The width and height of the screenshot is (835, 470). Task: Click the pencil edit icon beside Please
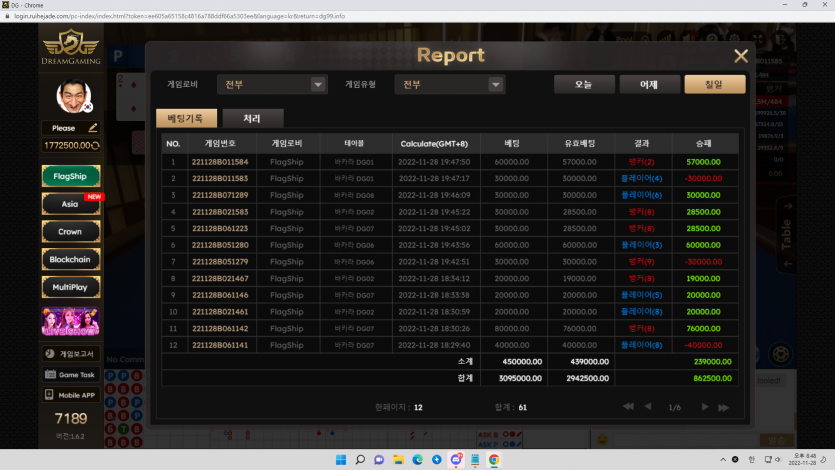pos(93,128)
